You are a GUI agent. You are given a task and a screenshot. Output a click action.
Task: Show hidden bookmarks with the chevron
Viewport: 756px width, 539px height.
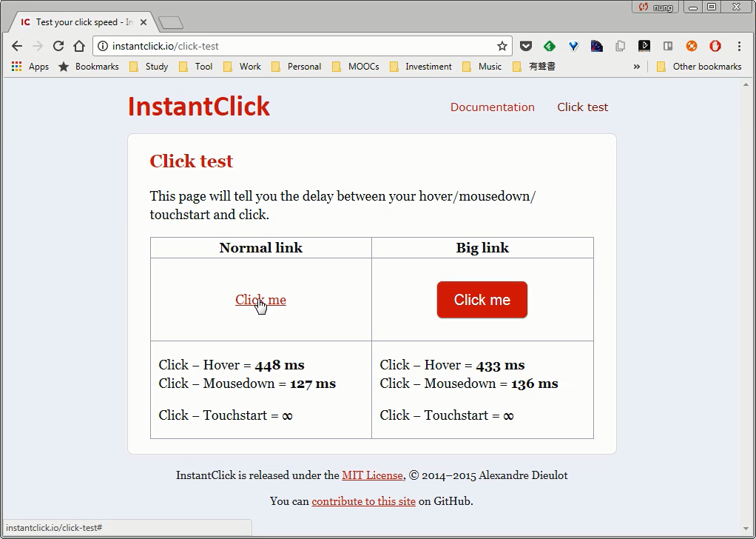point(636,67)
